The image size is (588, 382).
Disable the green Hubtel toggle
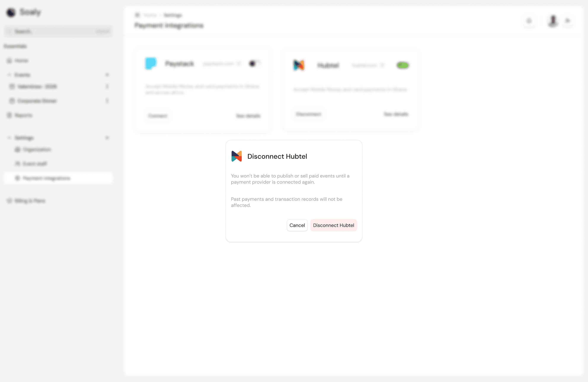pos(403,65)
